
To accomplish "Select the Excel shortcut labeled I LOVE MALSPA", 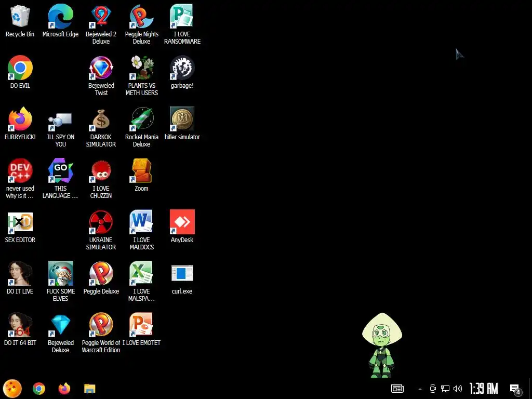I will tap(141, 282).
